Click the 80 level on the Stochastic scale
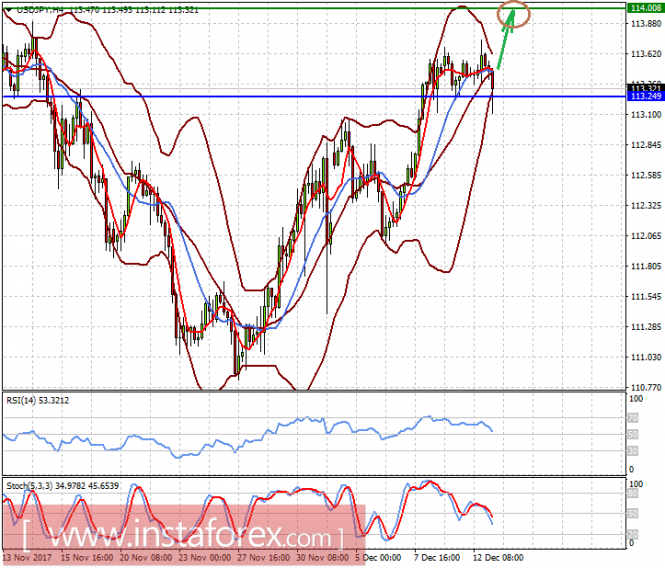Viewport: 665px width, 568px height. tap(632, 493)
